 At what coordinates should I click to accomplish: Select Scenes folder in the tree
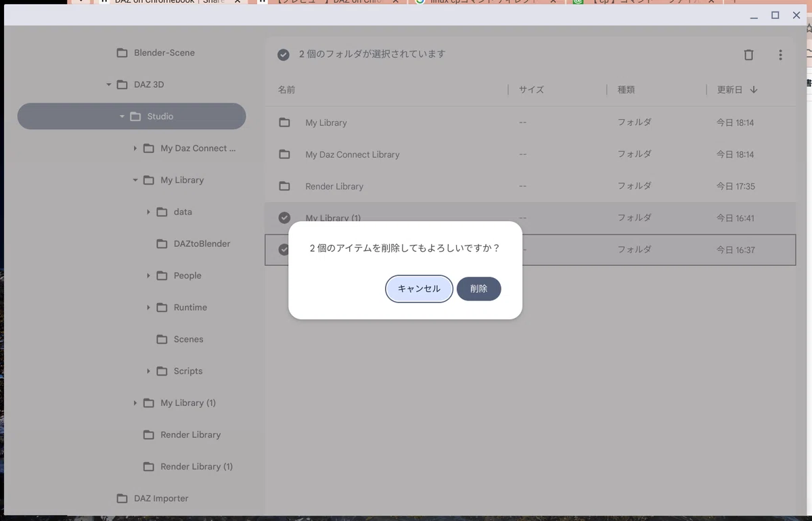pyautogui.click(x=131, y=339)
